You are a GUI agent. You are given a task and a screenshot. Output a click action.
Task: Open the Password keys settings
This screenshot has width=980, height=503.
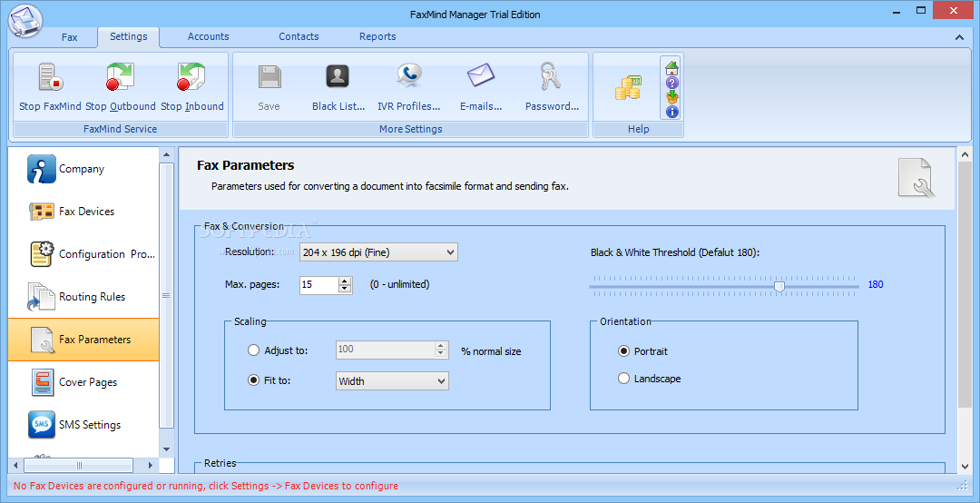click(x=552, y=77)
